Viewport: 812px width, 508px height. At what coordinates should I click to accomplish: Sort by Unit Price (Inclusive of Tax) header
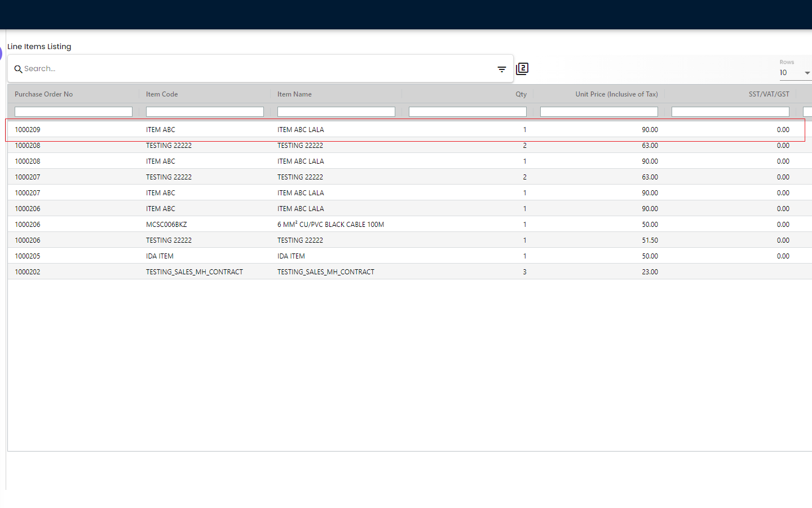616,94
